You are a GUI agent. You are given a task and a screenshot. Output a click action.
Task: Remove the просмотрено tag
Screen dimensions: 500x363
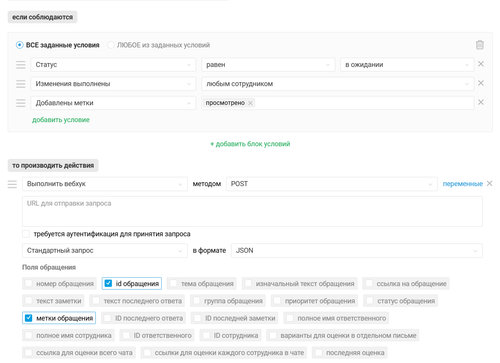click(x=250, y=103)
